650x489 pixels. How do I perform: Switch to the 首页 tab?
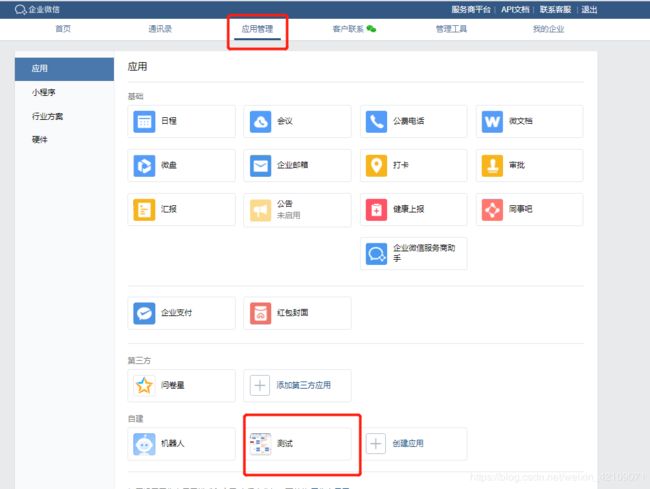[63, 29]
